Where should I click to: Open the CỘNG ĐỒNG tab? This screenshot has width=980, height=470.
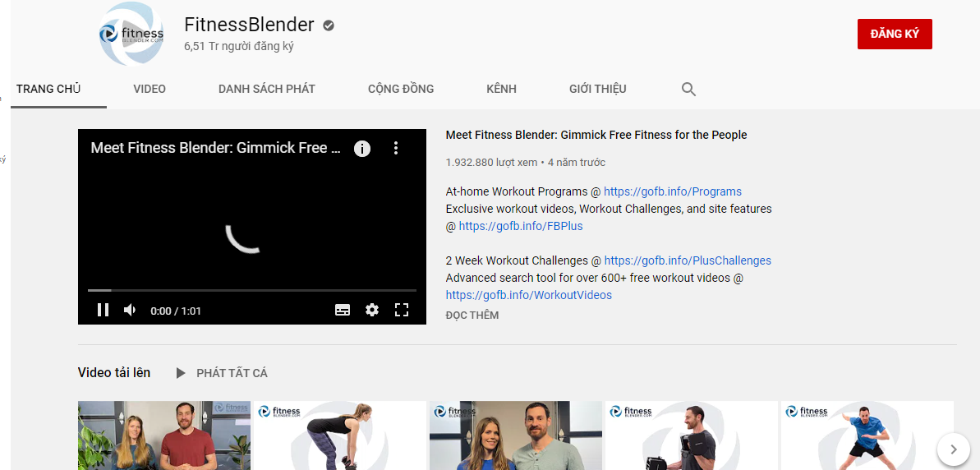click(x=401, y=89)
